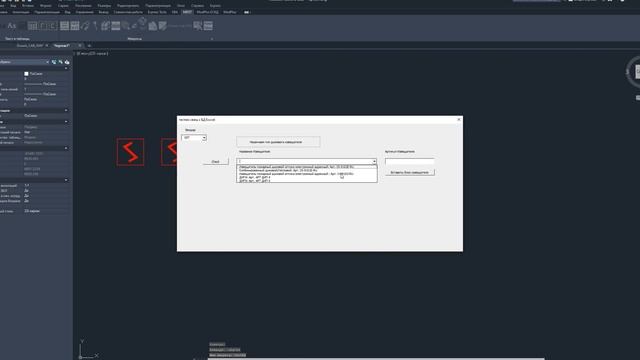This screenshot has width=640, height=360.
Task: Expand the second ribbon panel title arrow
Action: tap(212, 39)
